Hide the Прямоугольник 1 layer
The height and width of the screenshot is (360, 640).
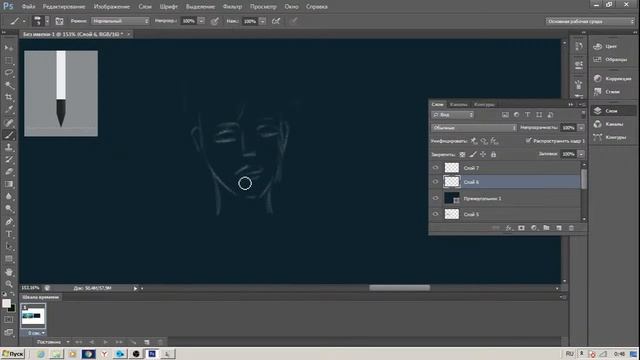click(436, 198)
